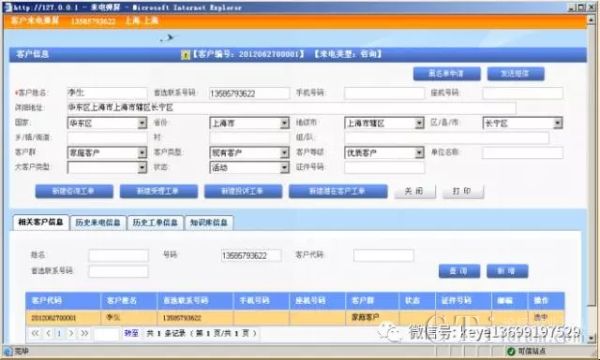Click the scrollbar up arrow

[592, 20]
